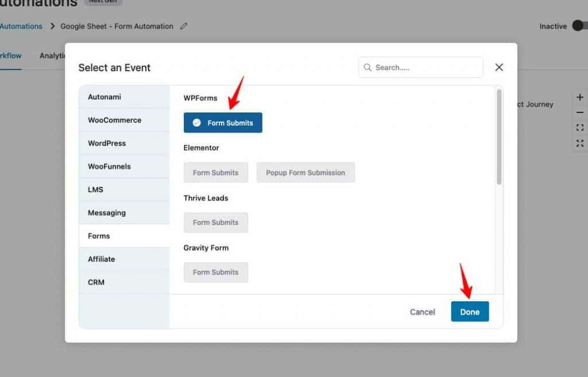The width and height of the screenshot is (588, 377).
Task: Click the checkmark icon on selected Form Submits
Action: 196,123
